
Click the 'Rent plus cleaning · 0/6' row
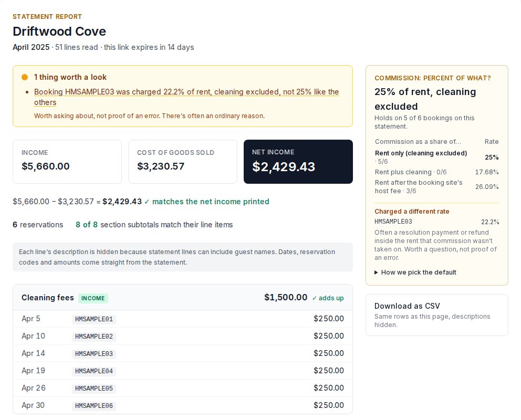tap(436, 172)
